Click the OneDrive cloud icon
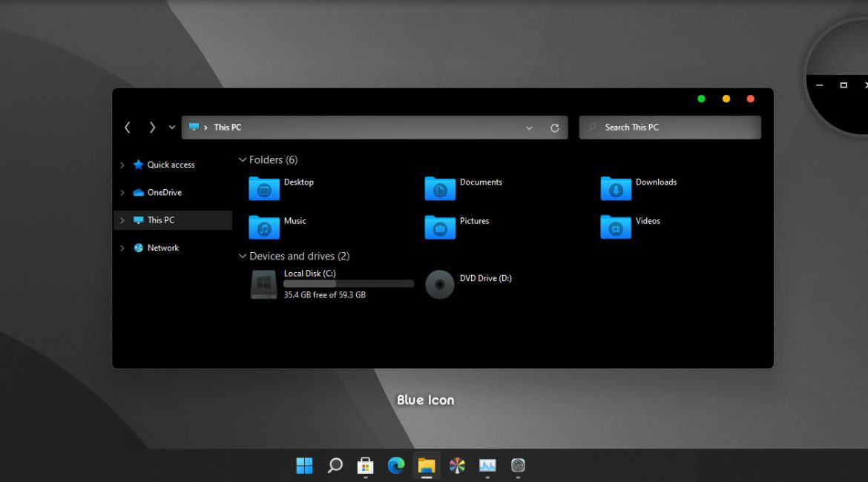The height and width of the screenshot is (482, 868). (x=139, y=193)
